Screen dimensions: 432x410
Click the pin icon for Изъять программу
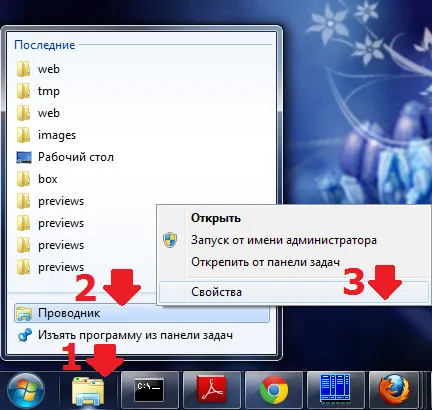pyautogui.click(x=24, y=335)
